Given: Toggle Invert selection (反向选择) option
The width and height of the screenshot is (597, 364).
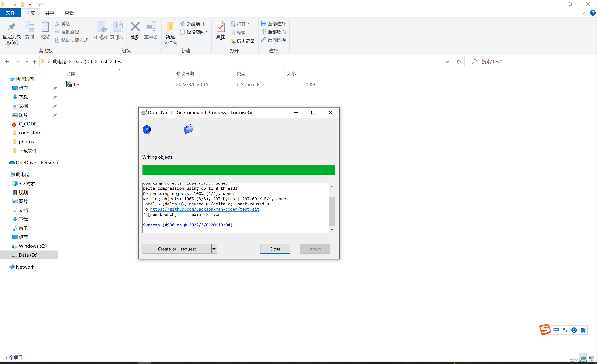Looking at the screenshot, I should [274, 40].
